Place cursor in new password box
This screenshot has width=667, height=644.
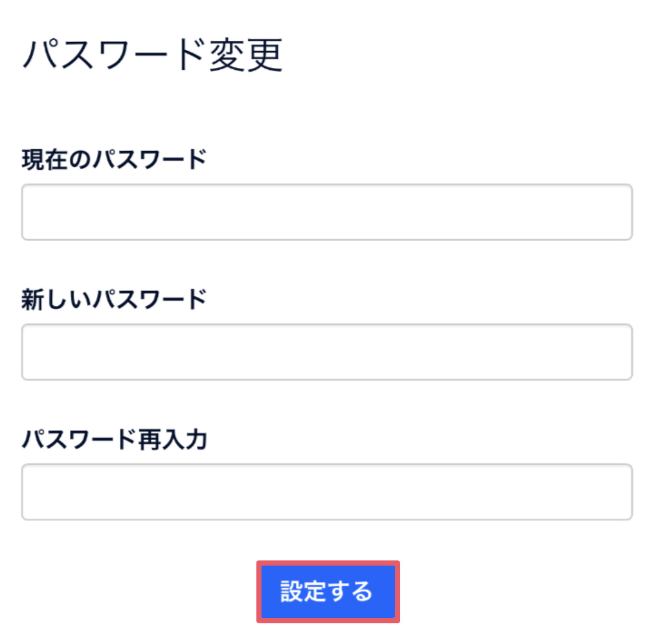tap(326, 352)
